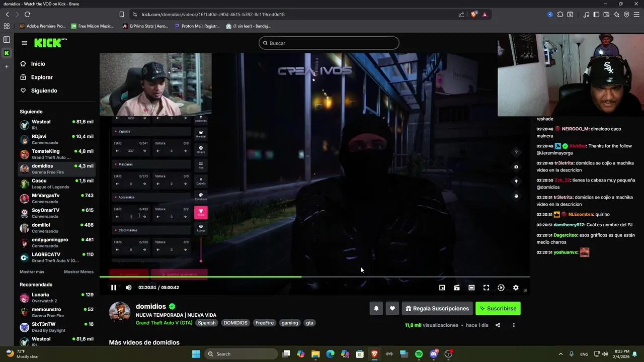
Task: Open Brave Leo AI sparkle icon
Action: 617,15
